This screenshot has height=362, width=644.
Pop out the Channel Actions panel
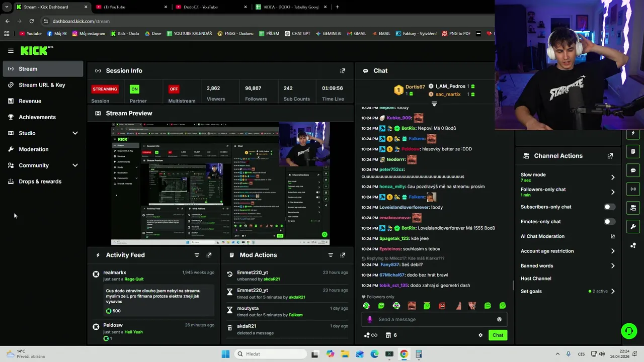click(x=610, y=156)
